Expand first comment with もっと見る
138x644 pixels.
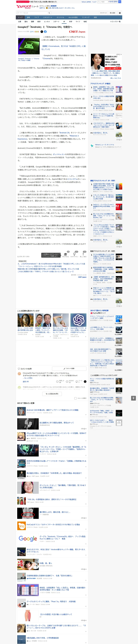29,378
